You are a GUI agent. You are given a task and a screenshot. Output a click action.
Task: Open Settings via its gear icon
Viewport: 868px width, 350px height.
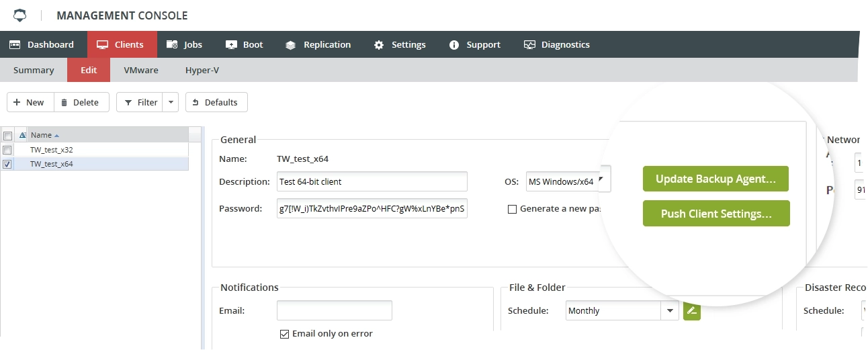(379, 45)
